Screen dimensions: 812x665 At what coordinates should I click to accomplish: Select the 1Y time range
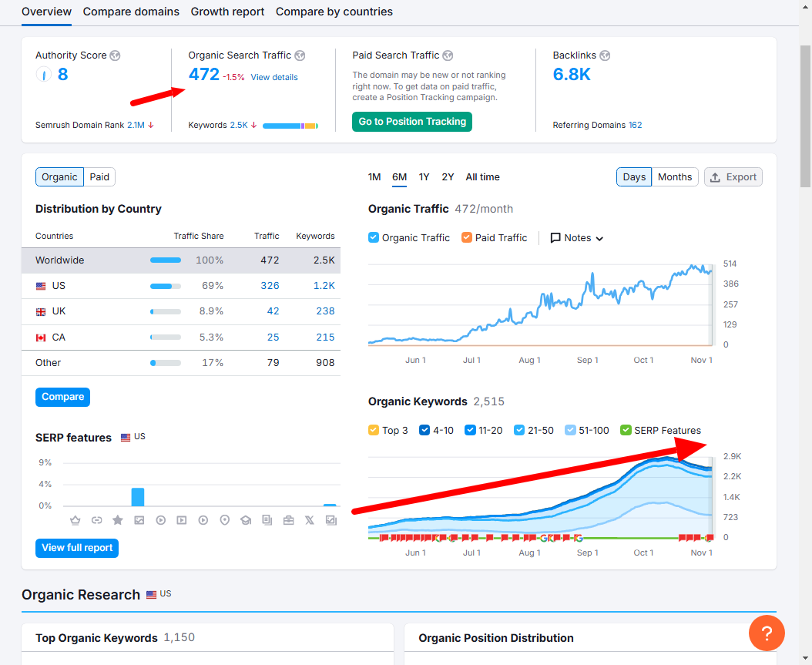point(424,177)
